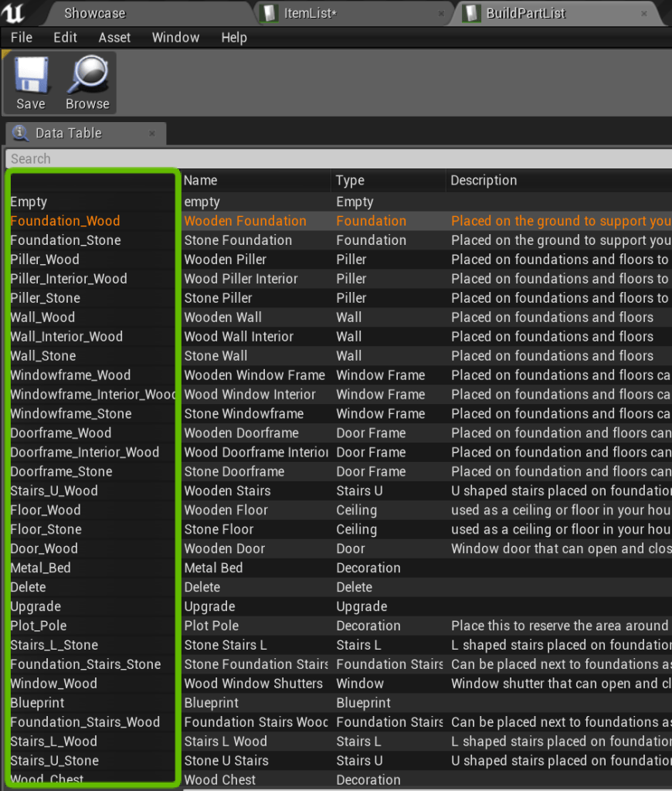Close the Data Table panel tab
The height and width of the screenshot is (791, 672).
(152, 134)
